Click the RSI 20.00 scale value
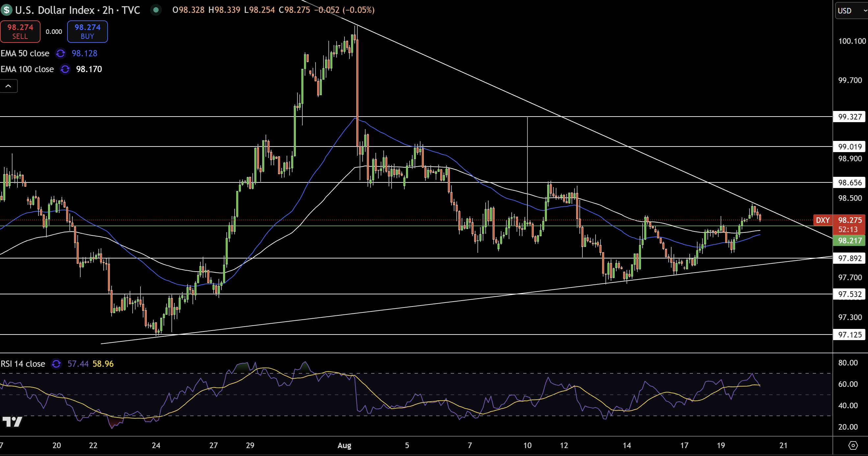The height and width of the screenshot is (456, 868). (x=848, y=427)
